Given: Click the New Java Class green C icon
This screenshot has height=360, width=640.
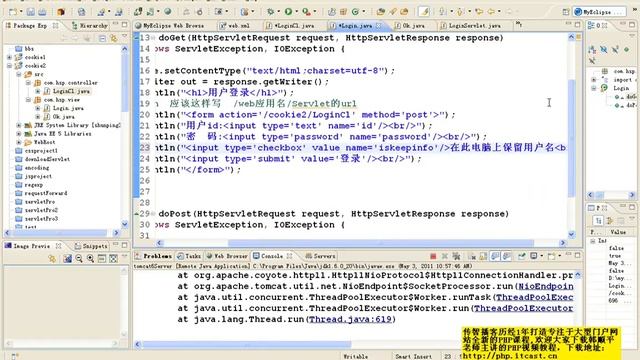Looking at the screenshot, I should pyautogui.click(x=355, y=12).
